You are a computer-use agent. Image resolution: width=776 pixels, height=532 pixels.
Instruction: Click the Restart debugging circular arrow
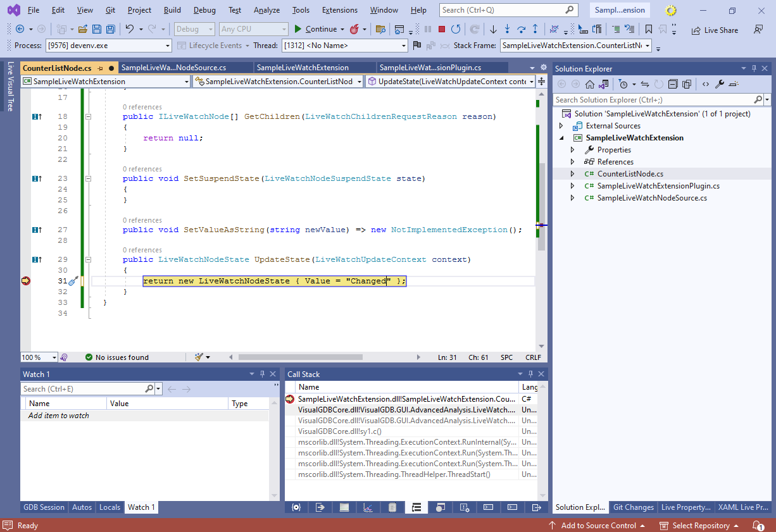click(456, 29)
